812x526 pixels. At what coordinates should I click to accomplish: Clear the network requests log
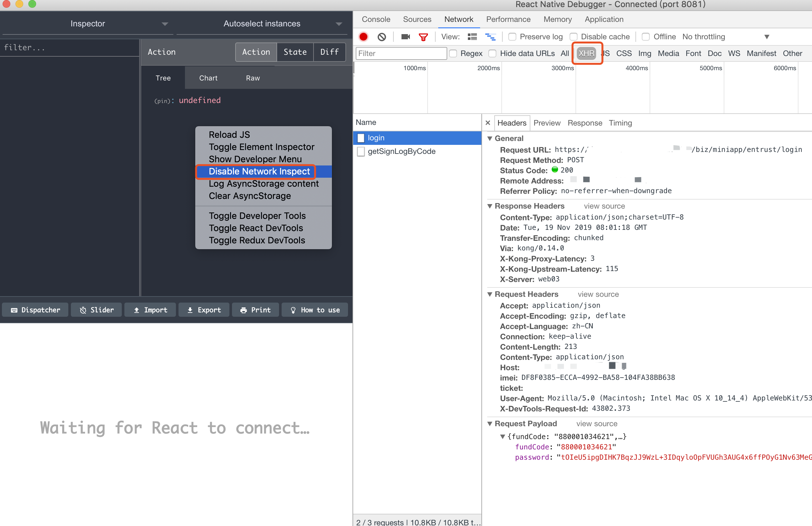point(382,37)
